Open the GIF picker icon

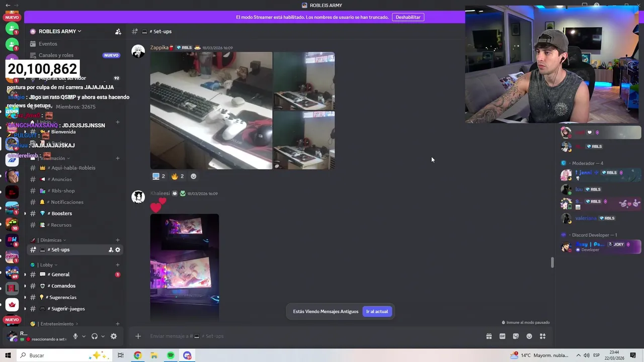point(502,336)
